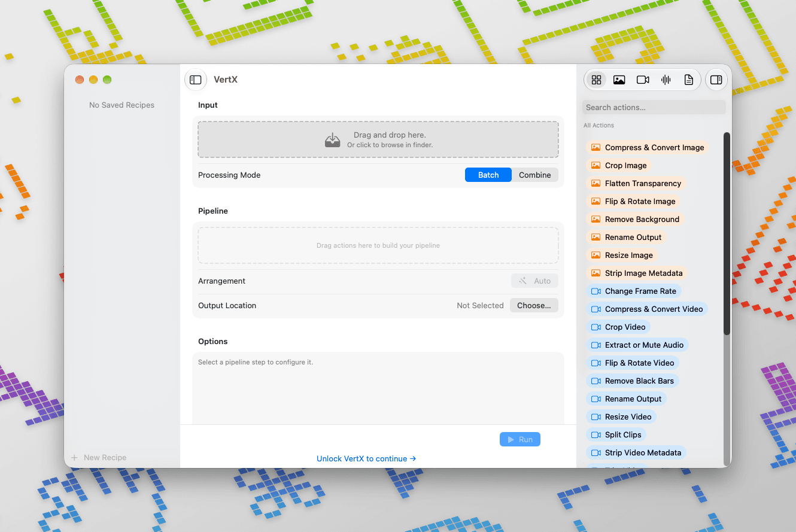This screenshot has height=532, width=796.
Task: Click New Recipe in the sidebar
Action: pyautogui.click(x=99, y=457)
